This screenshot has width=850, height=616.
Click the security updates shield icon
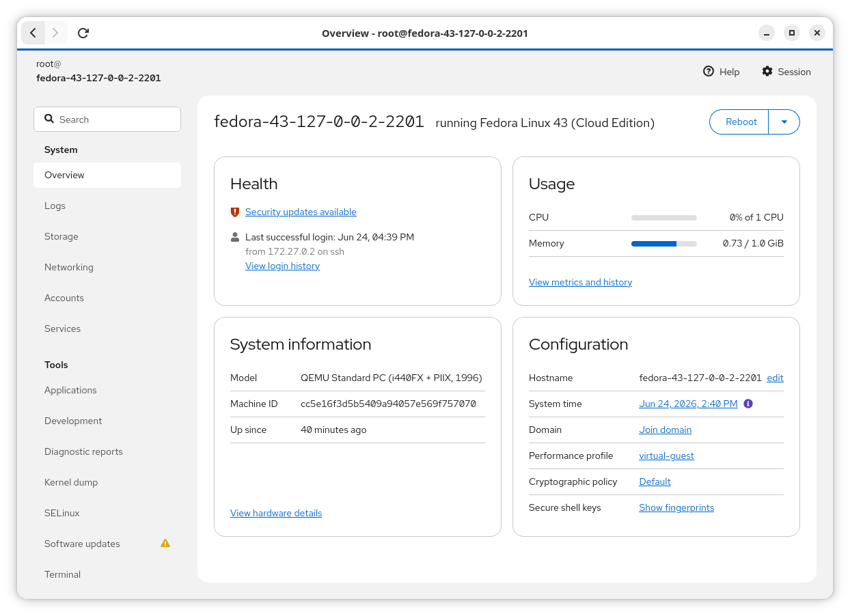point(235,212)
